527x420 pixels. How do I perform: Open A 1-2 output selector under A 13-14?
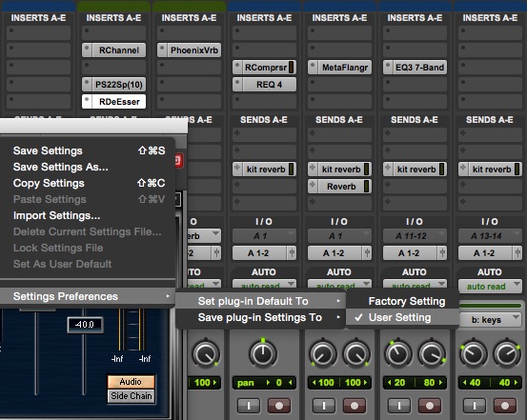click(x=485, y=252)
